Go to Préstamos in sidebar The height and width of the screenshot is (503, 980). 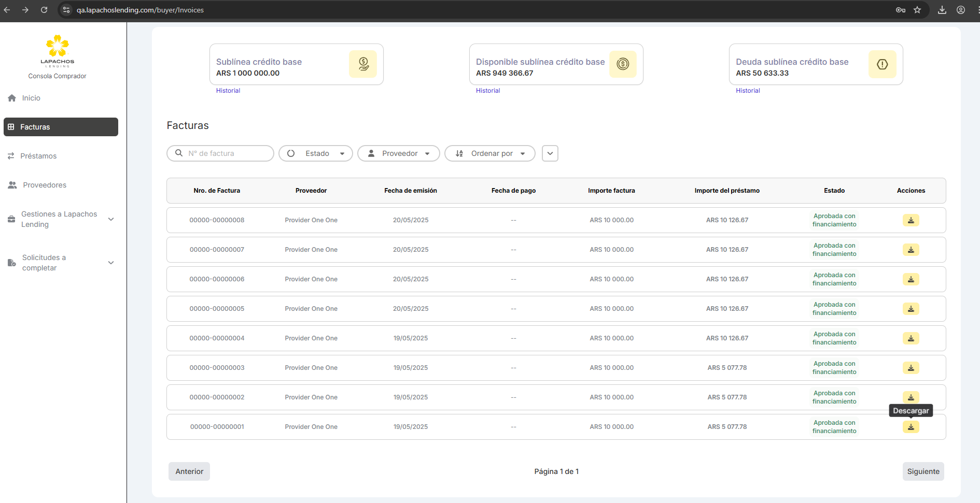38,156
